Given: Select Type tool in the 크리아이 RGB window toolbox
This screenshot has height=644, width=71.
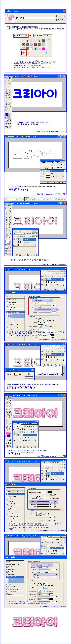Looking at the screenshot, I should (x=10, y=102).
